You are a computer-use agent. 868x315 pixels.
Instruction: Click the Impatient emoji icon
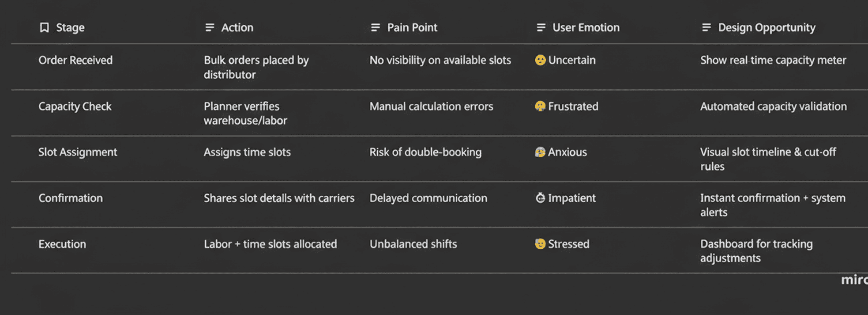(540, 198)
